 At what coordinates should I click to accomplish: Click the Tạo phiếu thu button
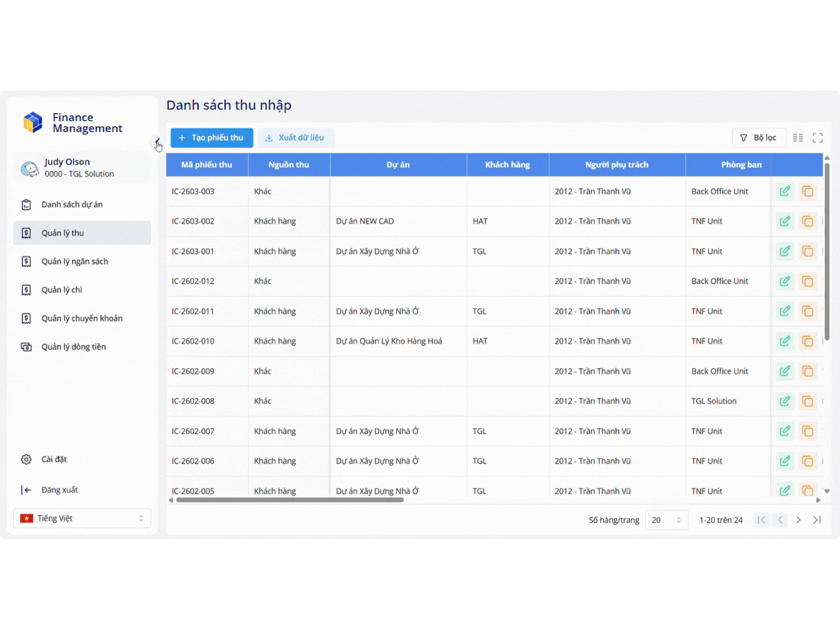click(x=211, y=138)
